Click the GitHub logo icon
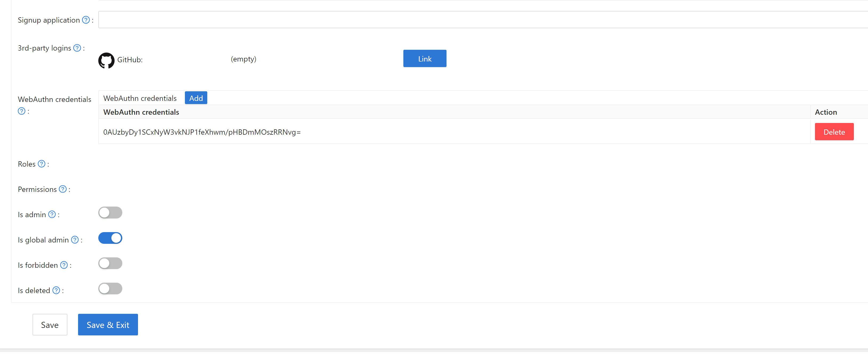868x358 pixels. tap(107, 60)
